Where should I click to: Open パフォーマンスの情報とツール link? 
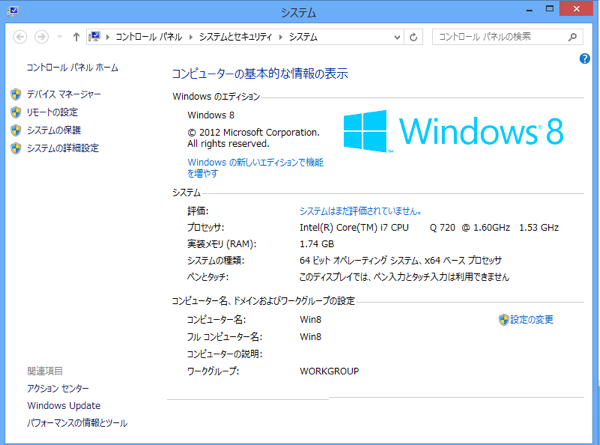(77, 423)
